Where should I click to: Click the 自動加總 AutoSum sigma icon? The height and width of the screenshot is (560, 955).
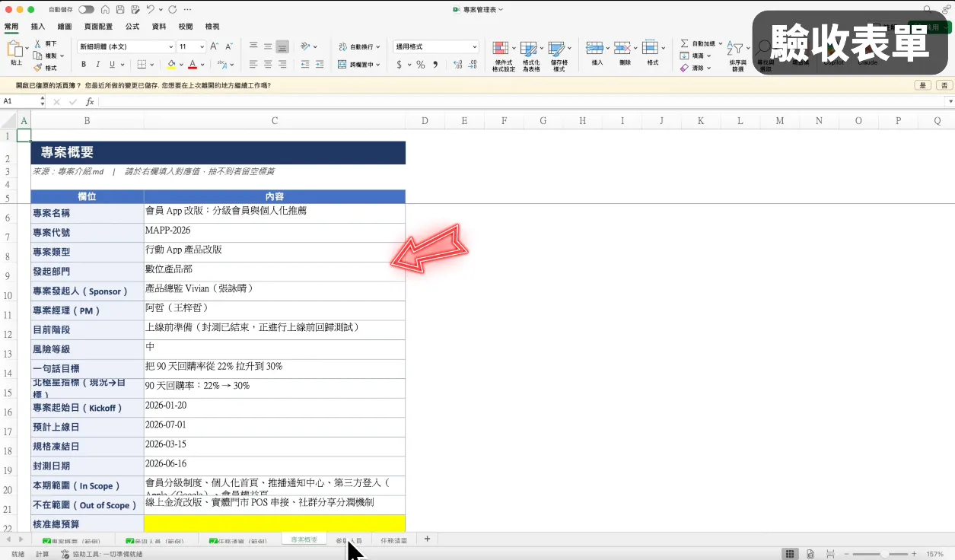pos(685,44)
